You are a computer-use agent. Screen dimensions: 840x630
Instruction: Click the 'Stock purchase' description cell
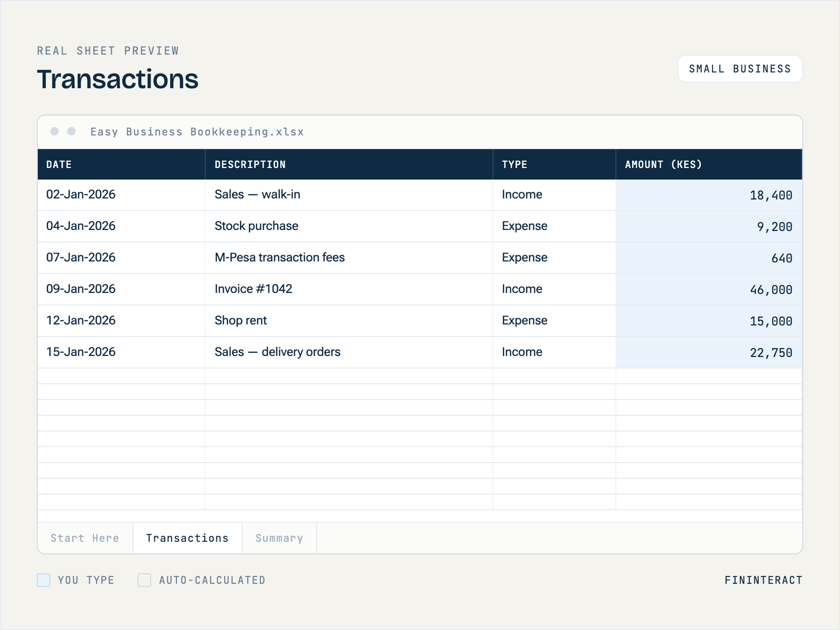(x=349, y=226)
